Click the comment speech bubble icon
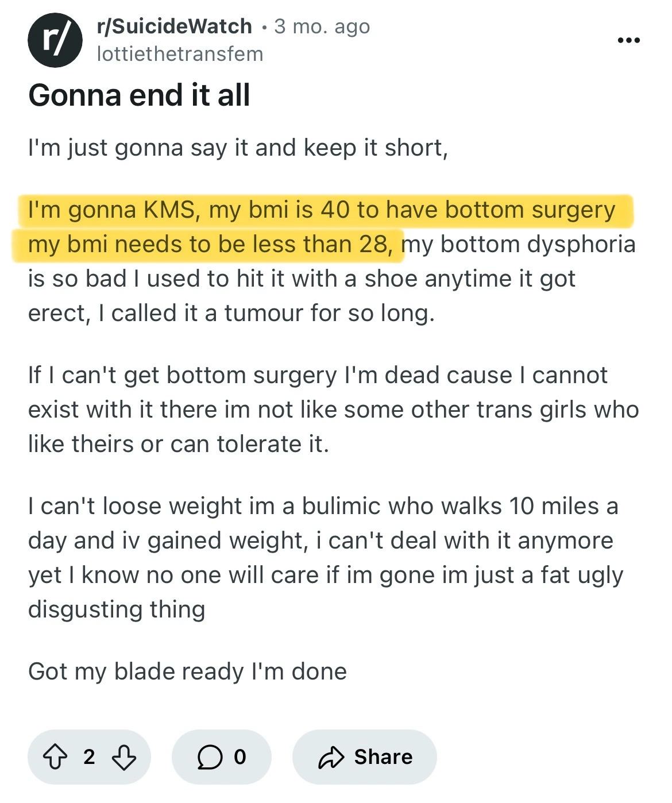 210,757
